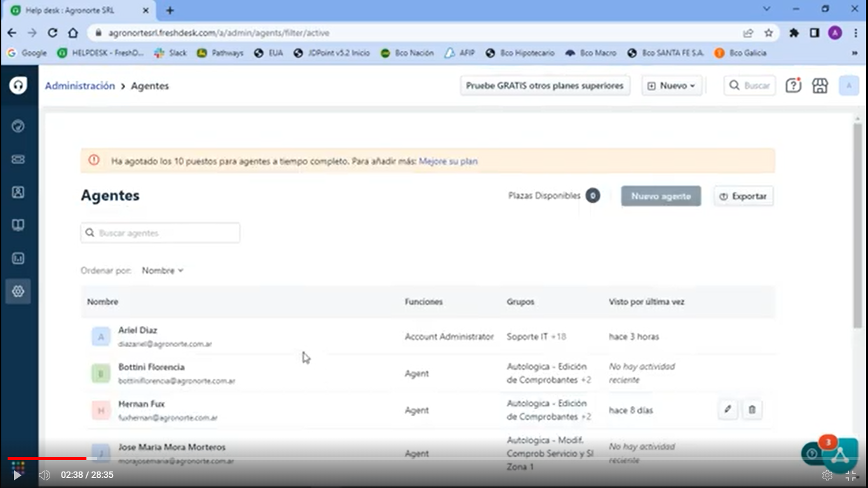Open the browser Extensions puzzle icon
868x488 pixels.
[794, 33]
